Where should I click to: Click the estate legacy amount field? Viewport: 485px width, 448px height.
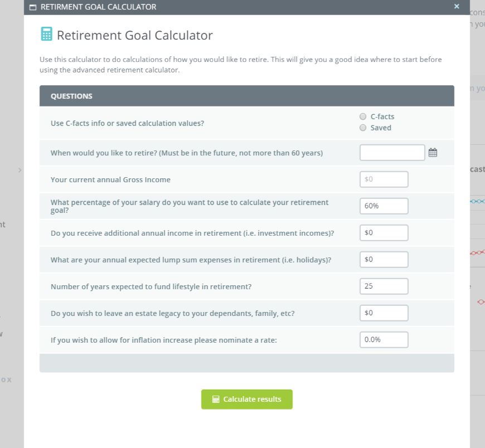tap(384, 313)
